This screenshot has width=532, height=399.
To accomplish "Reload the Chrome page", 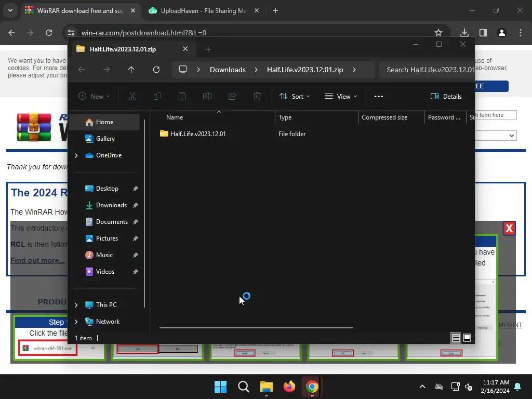I will click(49, 33).
